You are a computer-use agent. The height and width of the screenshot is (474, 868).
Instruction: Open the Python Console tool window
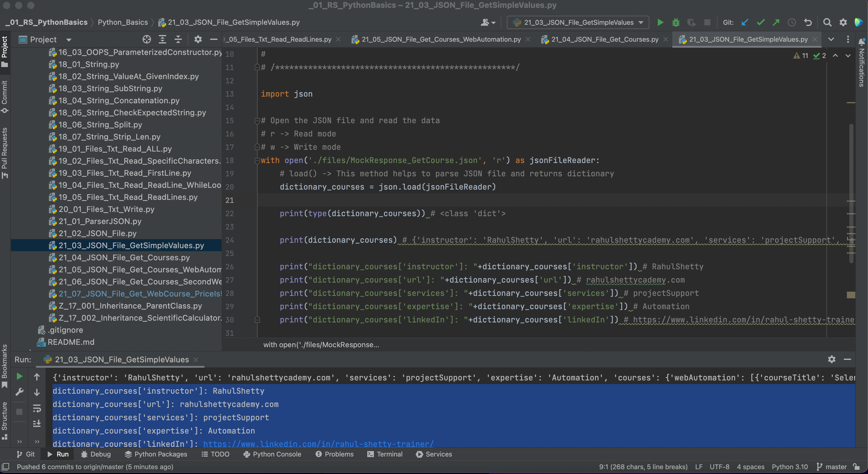tap(272, 454)
